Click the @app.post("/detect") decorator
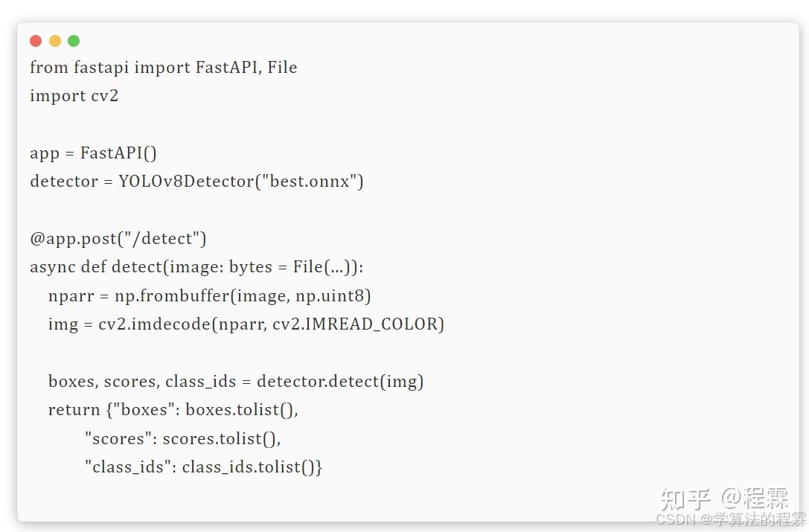Image resolution: width=809 pixels, height=532 pixels. [118, 239]
